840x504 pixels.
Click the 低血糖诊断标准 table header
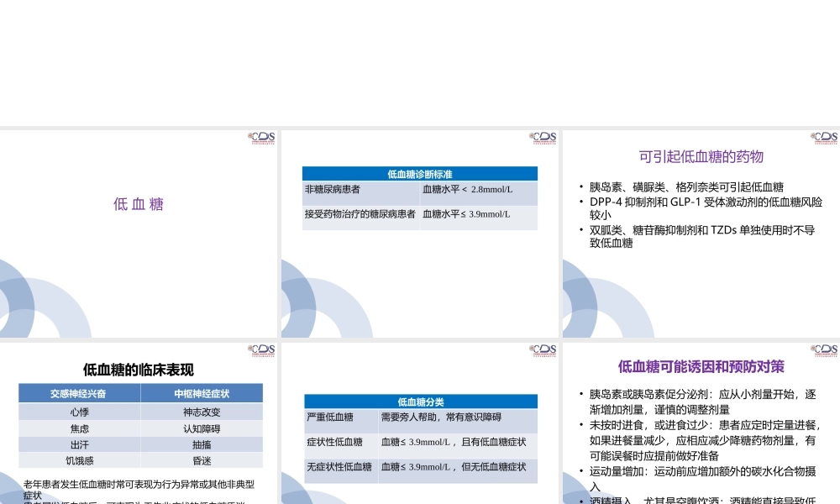(x=422, y=173)
